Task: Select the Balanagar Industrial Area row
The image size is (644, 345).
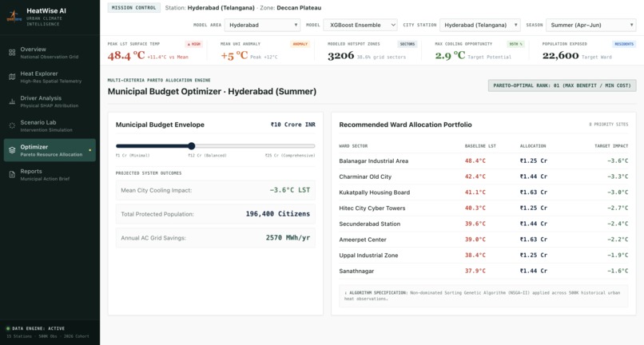Action: tap(483, 161)
